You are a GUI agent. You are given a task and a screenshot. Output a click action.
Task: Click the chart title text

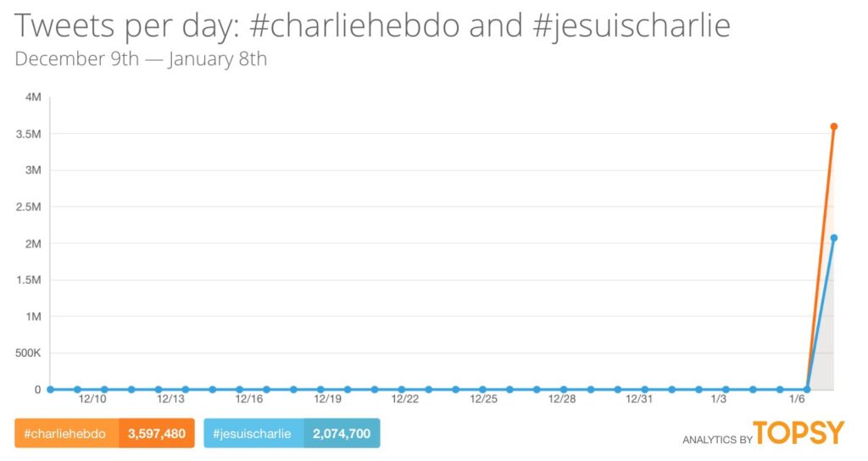373,27
